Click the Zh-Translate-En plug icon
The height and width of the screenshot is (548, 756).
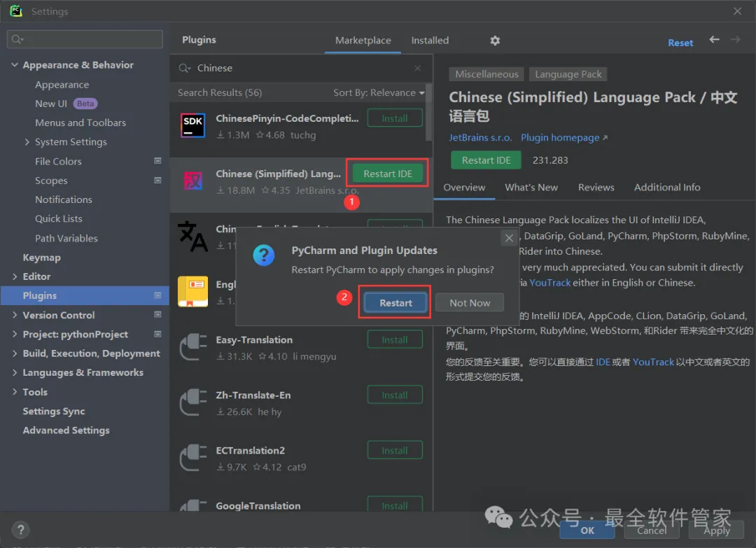click(x=193, y=402)
